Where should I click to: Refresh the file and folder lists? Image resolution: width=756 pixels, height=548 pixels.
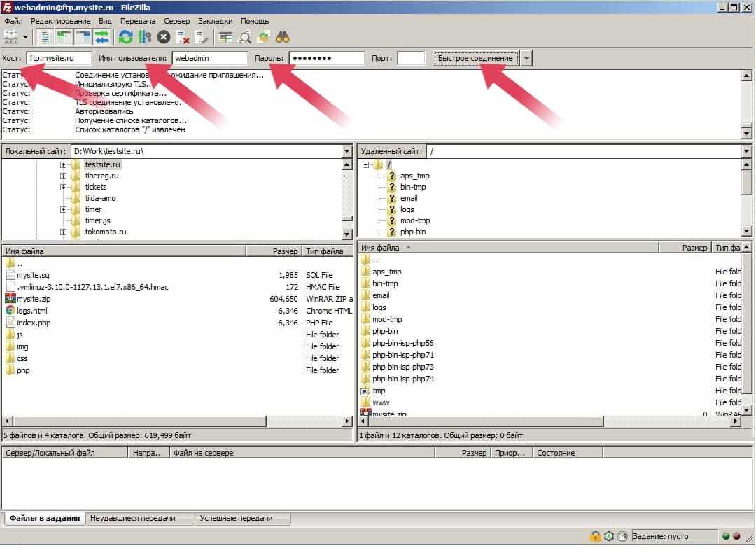coord(125,37)
